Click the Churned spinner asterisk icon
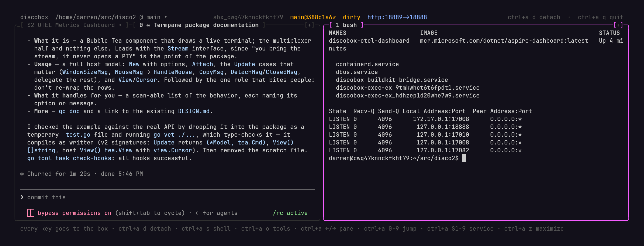The height and width of the screenshot is (246, 644). click(22, 174)
